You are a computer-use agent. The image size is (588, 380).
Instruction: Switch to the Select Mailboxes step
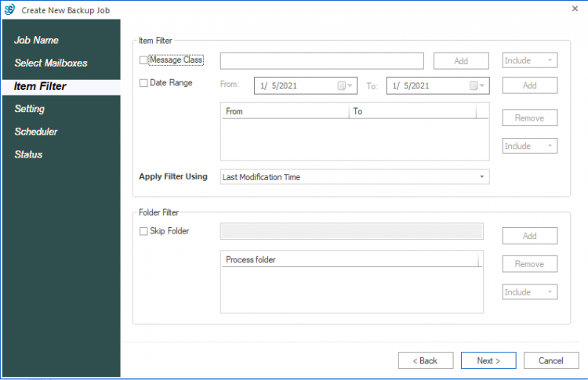50,63
